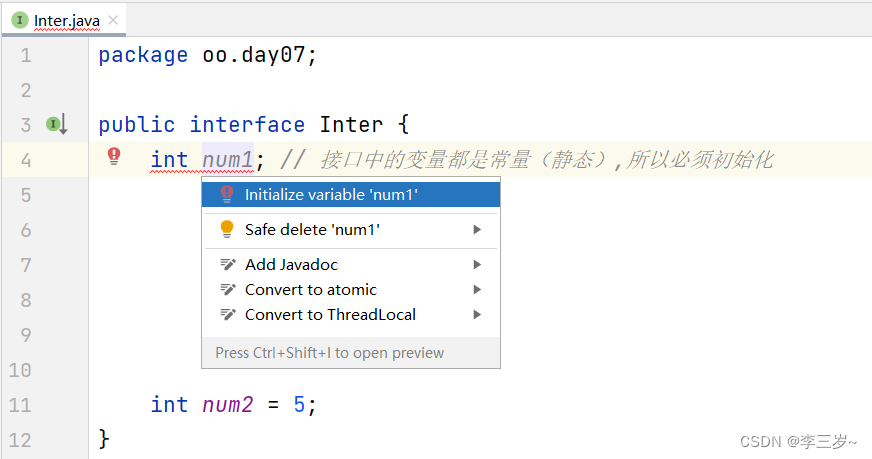
Task: Expand the Safe delete 'num1' submenu arrow
Action: (x=477, y=230)
